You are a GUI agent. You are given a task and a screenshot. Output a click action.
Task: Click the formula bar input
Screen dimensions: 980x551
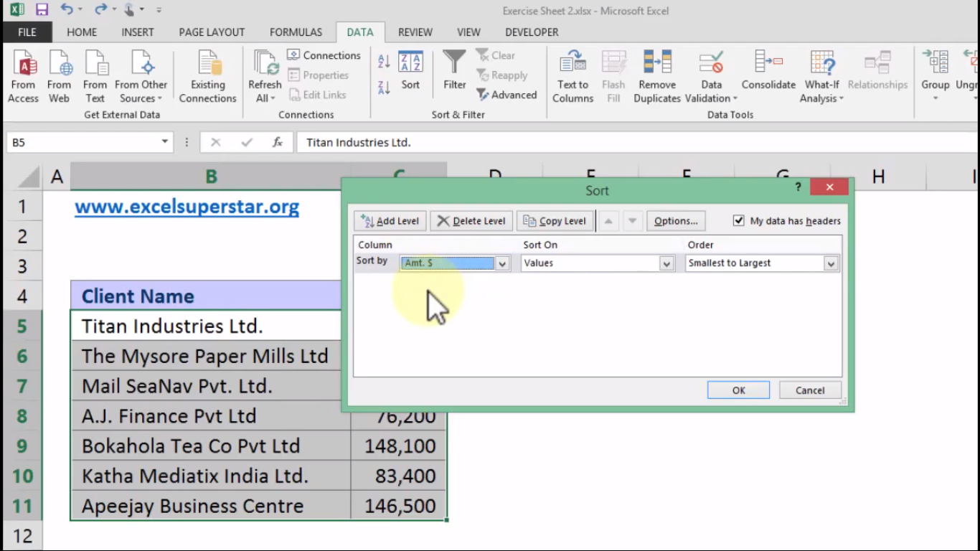coord(637,142)
